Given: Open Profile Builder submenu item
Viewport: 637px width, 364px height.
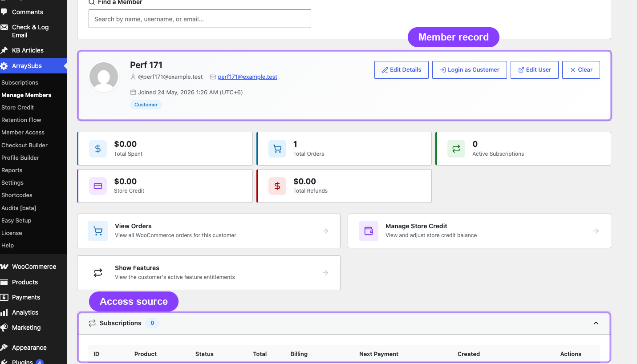Looking at the screenshot, I should click(20, 158).
